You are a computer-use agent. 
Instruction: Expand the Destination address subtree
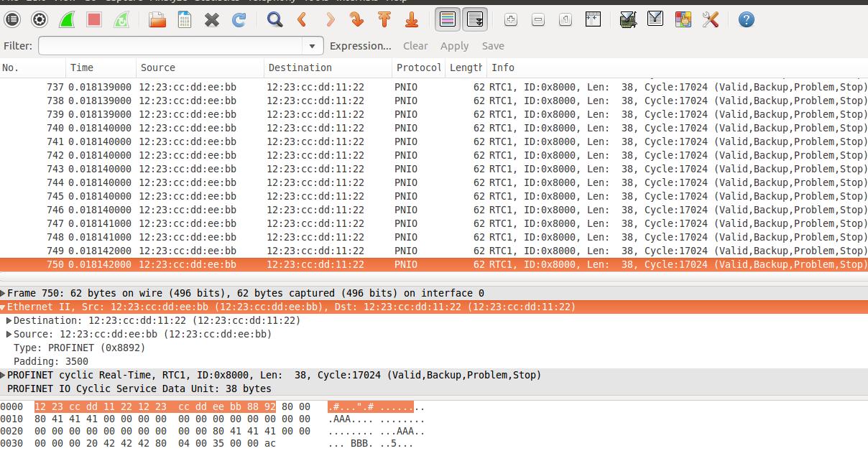[9, 320]
